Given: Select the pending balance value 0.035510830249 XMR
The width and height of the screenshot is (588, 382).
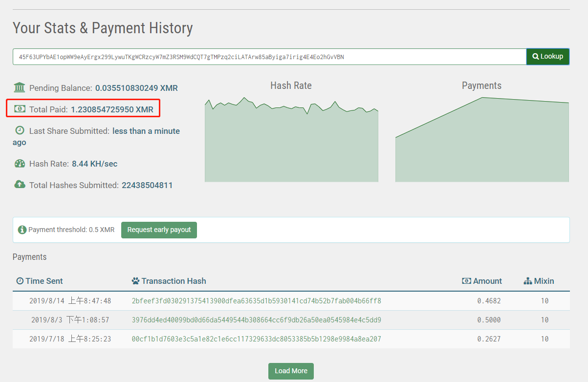Looking at the screenshot, I should click(x=136, y=88).
